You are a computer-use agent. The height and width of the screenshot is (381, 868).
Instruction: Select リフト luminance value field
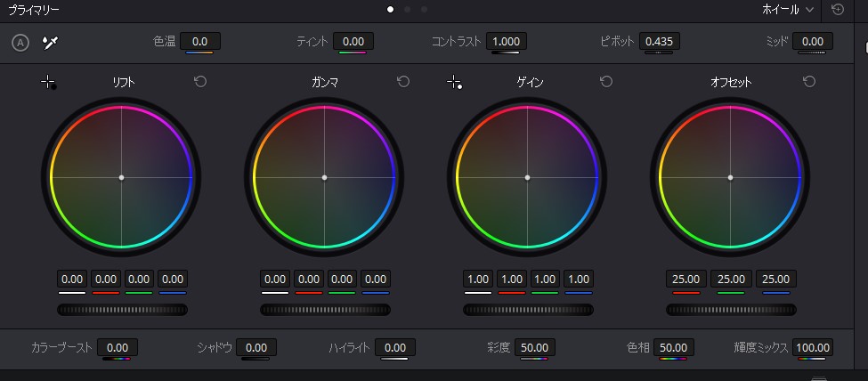tap(72, 280)
